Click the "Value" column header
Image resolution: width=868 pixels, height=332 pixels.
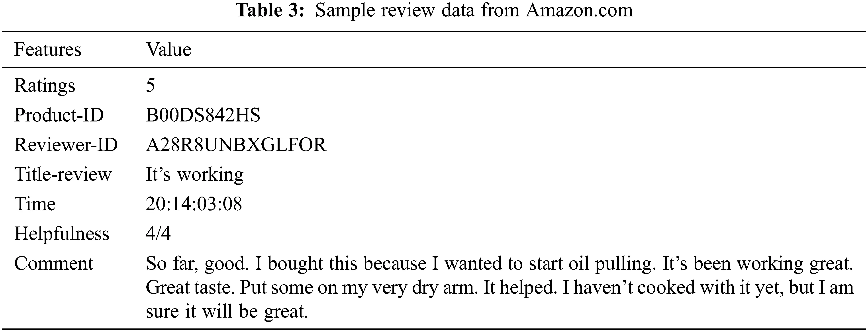169,50
